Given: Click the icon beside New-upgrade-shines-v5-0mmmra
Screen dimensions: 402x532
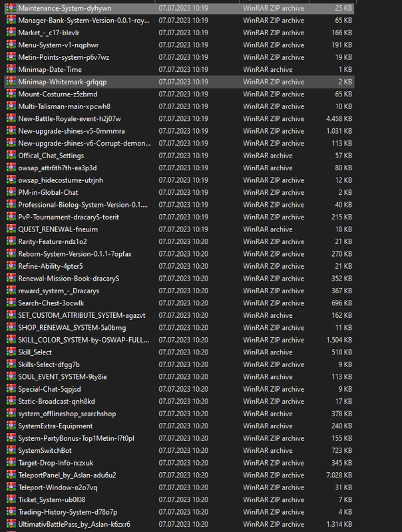Looking at the screenshot, I should (x=11, y=130).
